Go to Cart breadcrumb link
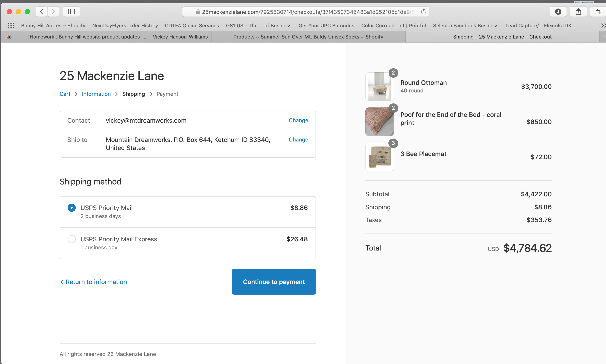The height and width of the screenshot is (364, 606). [65, 94]
